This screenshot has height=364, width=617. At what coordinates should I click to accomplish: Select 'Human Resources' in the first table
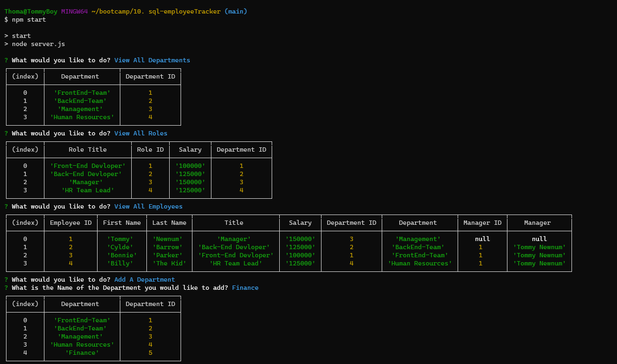click(80, 116)
